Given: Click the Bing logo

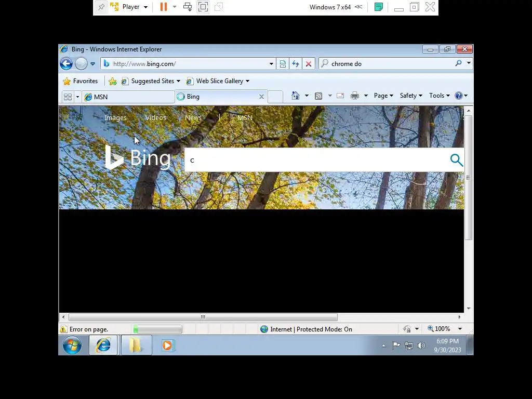Looking at the screenshot, I should [x=138, y=157].
